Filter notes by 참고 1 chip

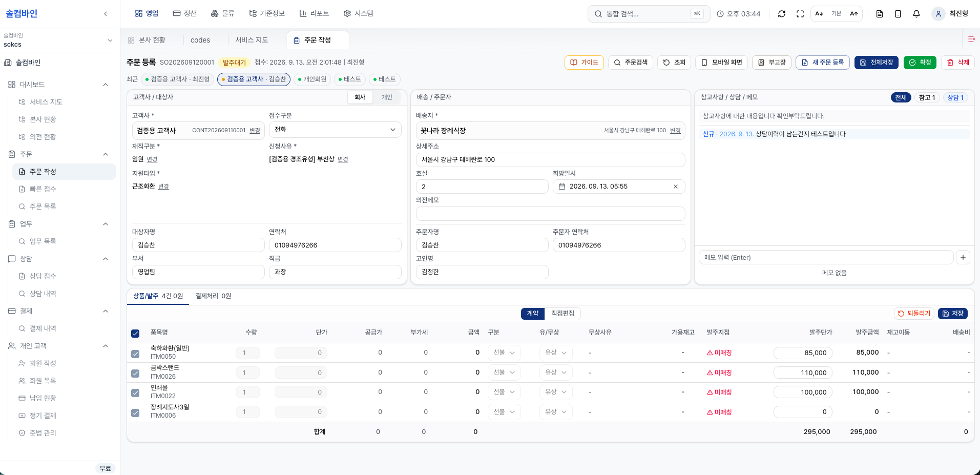[x=927, y=97]
